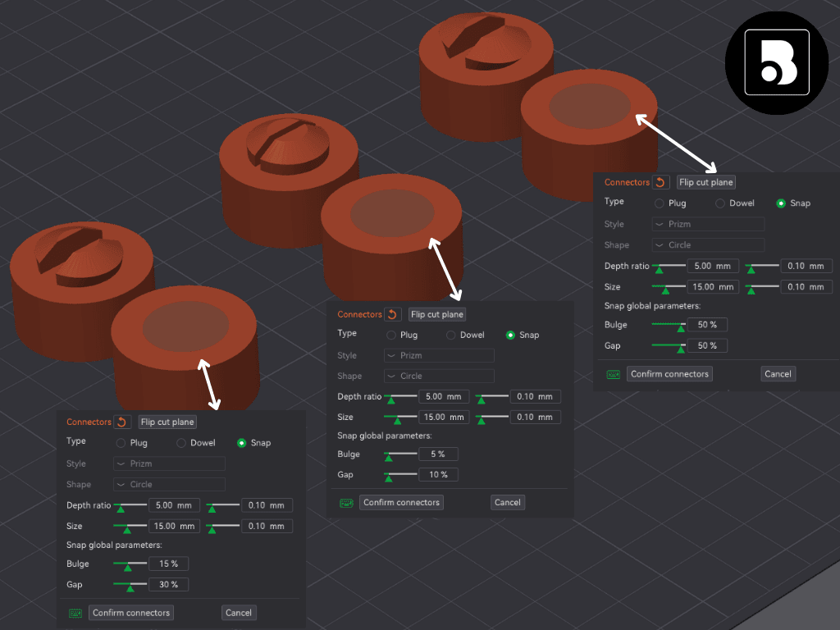Reset connectors in the Bulge 50% panel

click(x=660, y=182)
